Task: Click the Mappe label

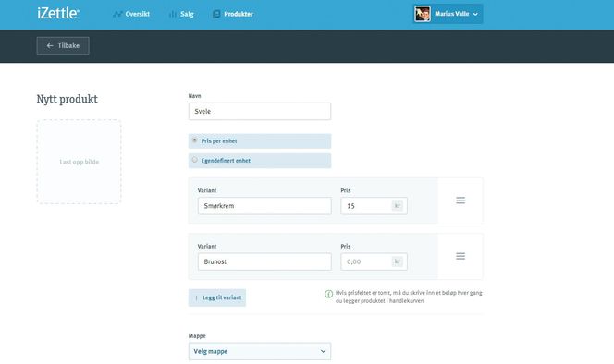Action: coord(197,335)
